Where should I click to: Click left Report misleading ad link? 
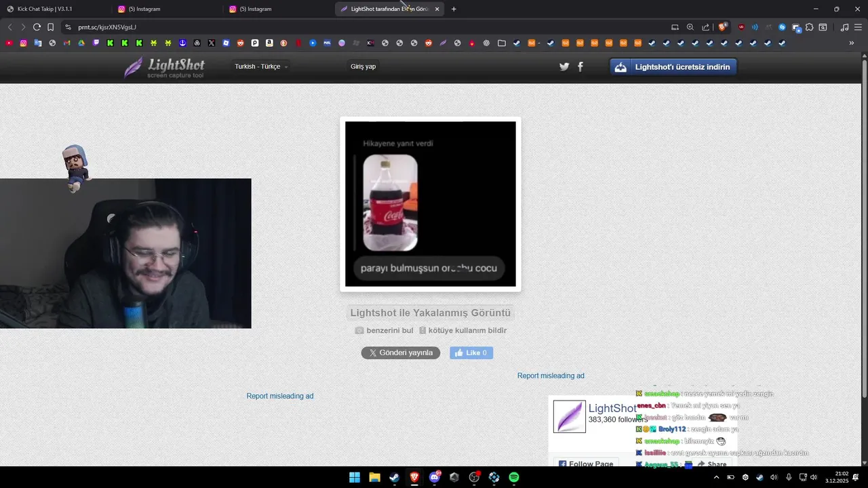tap(280, 396)
